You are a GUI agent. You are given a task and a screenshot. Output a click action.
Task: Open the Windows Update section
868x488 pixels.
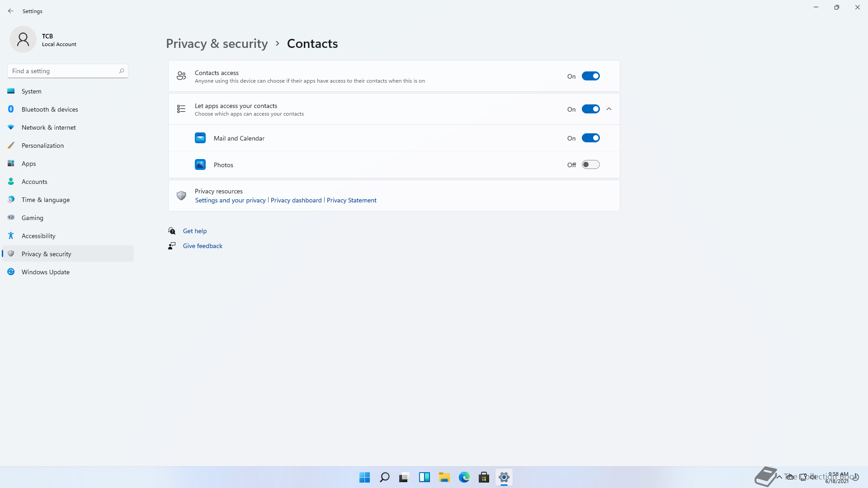45,272
